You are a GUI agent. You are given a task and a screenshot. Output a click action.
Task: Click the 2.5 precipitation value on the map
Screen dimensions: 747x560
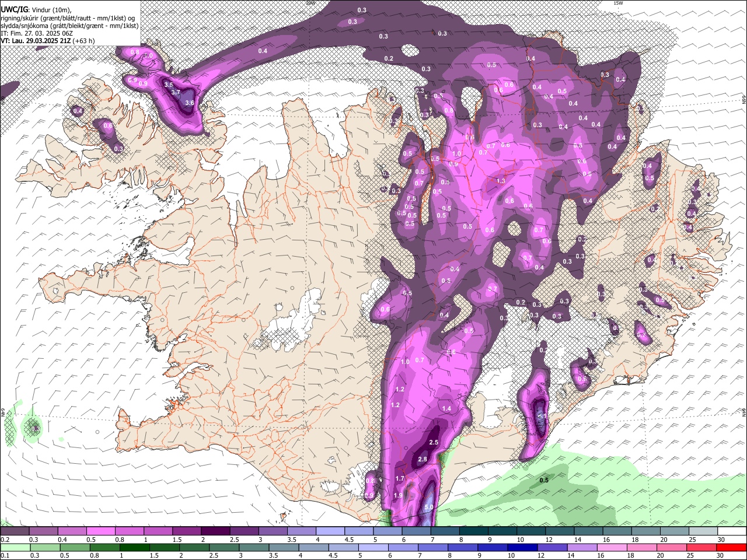pos(434,443)
